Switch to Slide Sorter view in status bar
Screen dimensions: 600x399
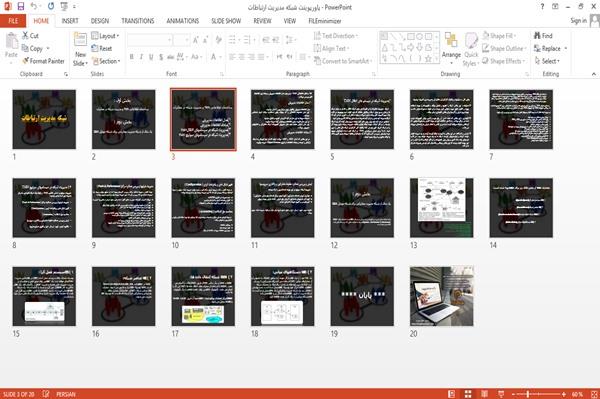pyautogui.click(x=468, y=394)
